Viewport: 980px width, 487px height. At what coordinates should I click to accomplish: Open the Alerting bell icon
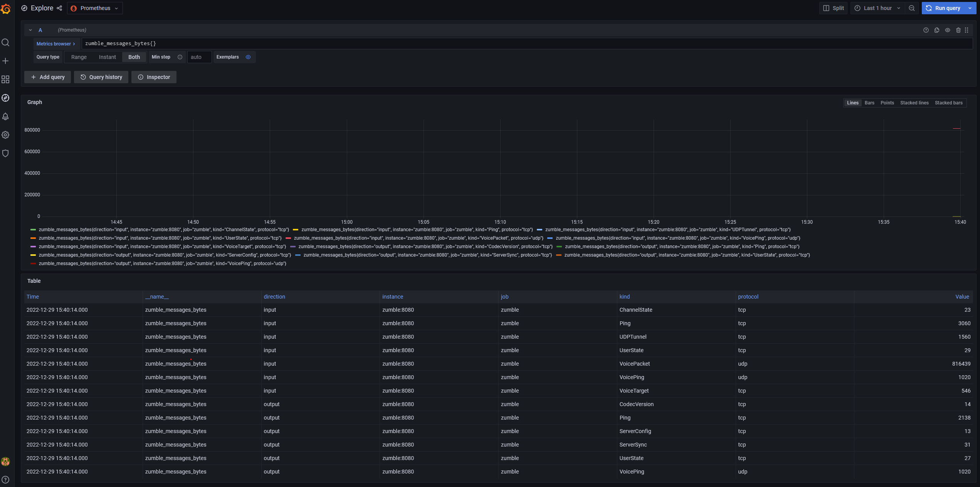point(5,116)
